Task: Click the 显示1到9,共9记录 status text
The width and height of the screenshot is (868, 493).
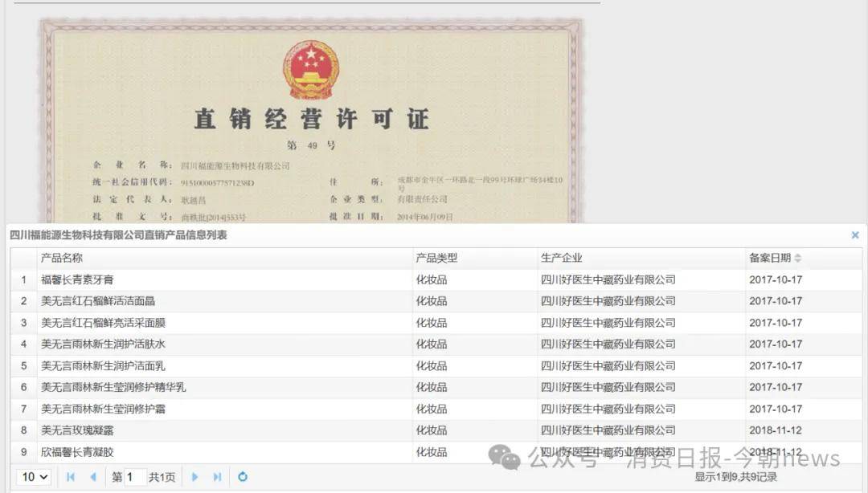Action: coord(735,476)
